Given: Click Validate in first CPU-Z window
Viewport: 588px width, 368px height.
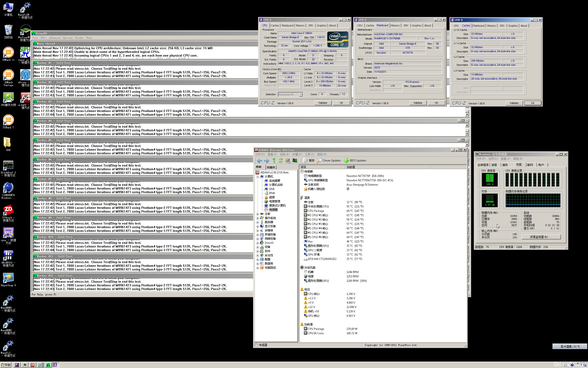Looking at the screenshot, I should click(x=323, y=103).
